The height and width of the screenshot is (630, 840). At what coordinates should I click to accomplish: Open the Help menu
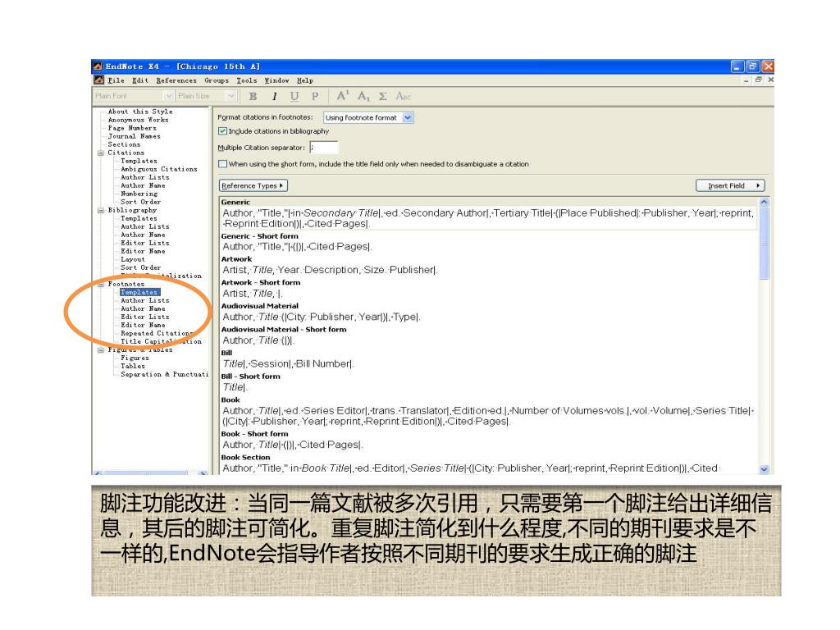(305, 80)
